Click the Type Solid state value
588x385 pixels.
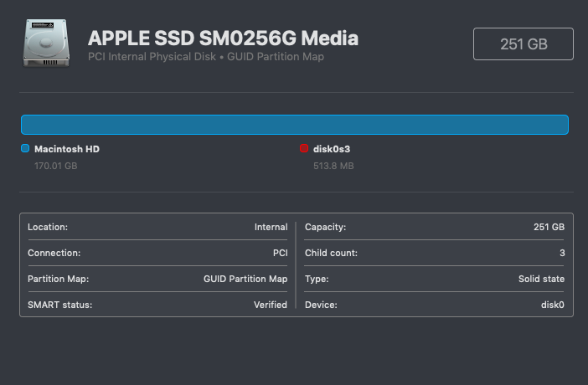coord(541,279)
